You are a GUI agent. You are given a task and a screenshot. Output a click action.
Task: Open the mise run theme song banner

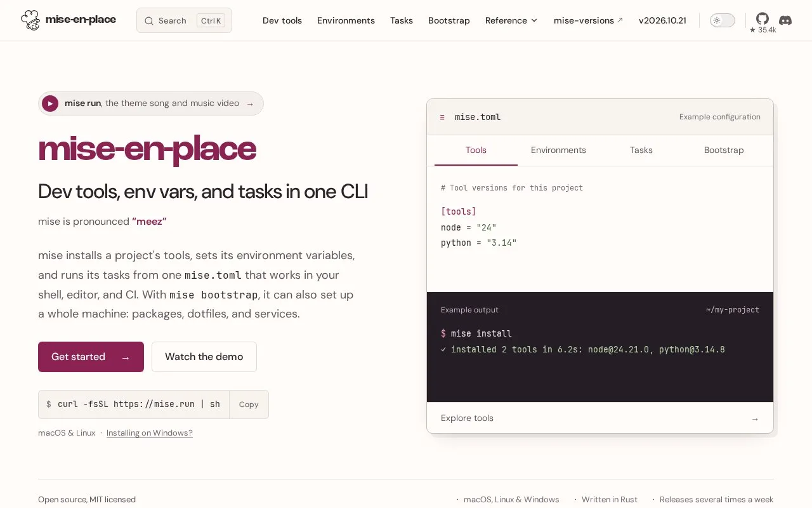(151, 104)
